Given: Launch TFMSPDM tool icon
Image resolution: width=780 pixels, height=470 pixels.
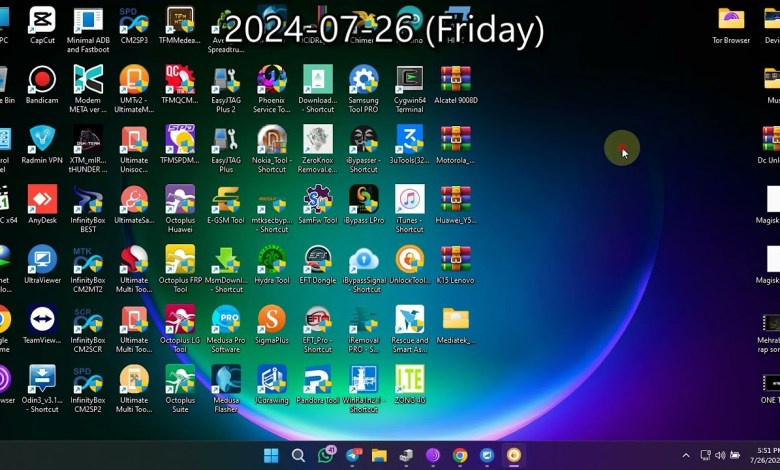Looking at the screenshot, I should [x=180, y=139].
